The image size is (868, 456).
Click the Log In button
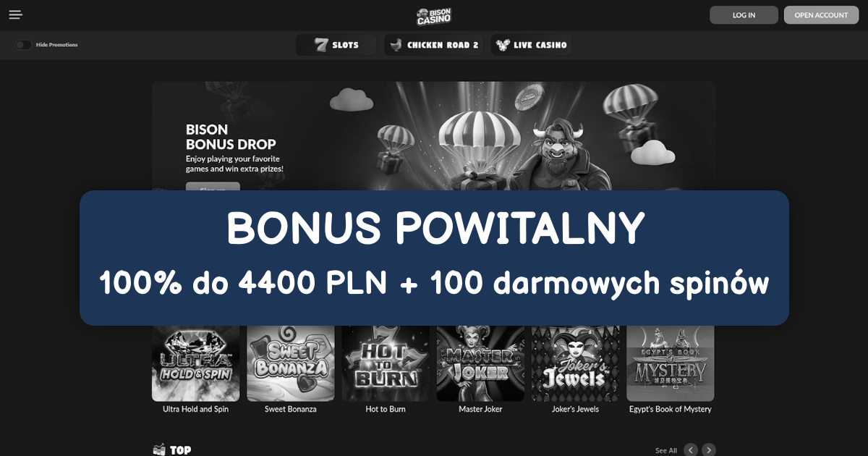coord(744,15)
